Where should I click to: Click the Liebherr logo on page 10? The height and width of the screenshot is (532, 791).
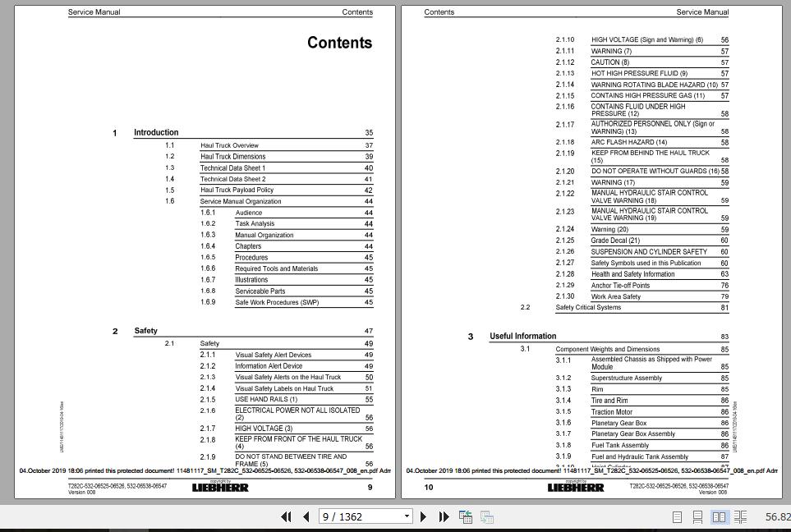(x=576, y=488)
